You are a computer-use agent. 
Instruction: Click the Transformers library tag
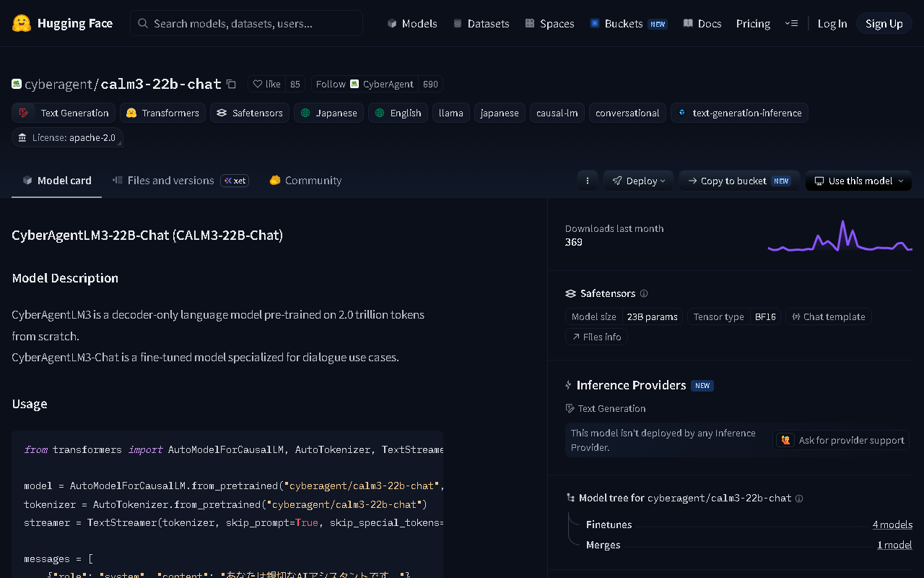162,113
